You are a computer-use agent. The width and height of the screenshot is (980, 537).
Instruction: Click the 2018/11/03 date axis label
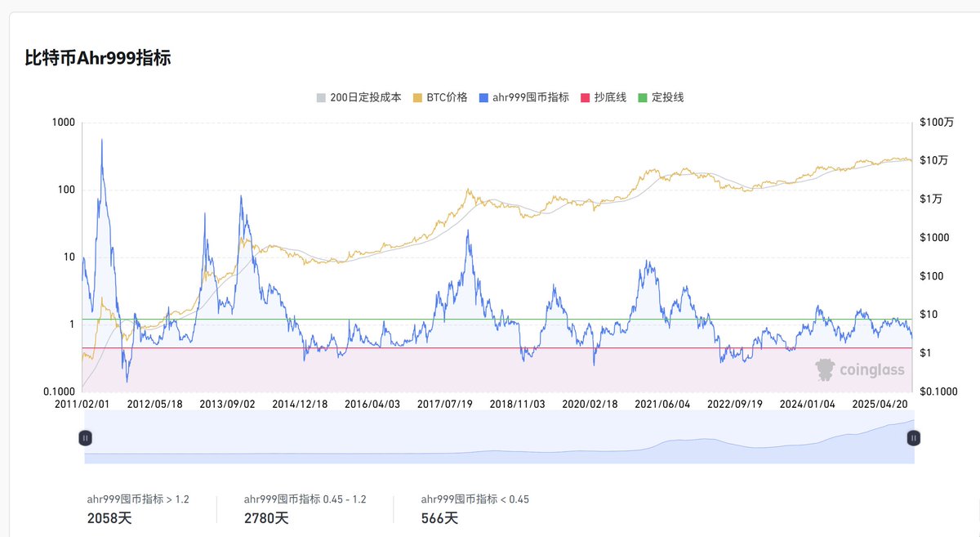coord(518,404)
